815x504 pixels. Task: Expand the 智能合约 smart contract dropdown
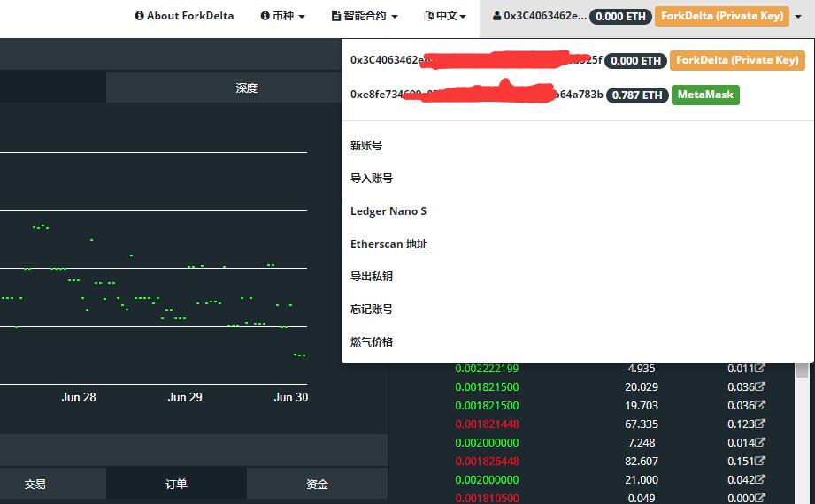(x=365, y=16)
